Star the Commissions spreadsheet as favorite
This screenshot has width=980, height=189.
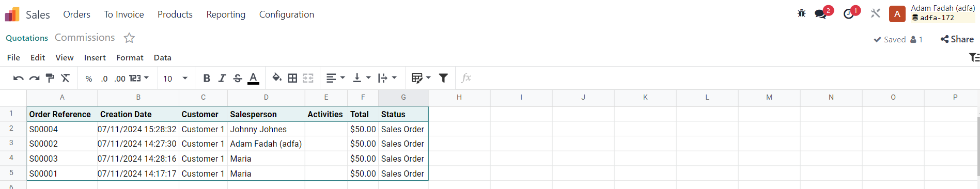pyautogui.click(x=129, y=38)
